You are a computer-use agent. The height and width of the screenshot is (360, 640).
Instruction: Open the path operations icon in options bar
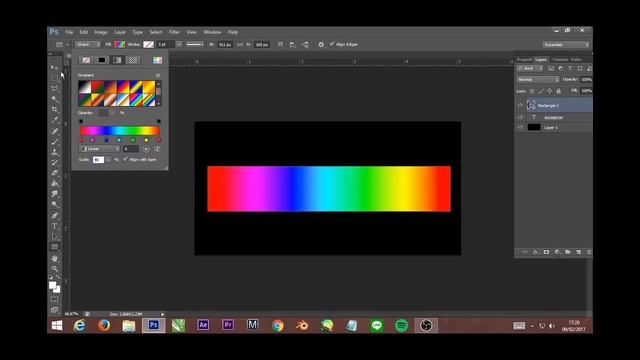click(x=280, y=44)
